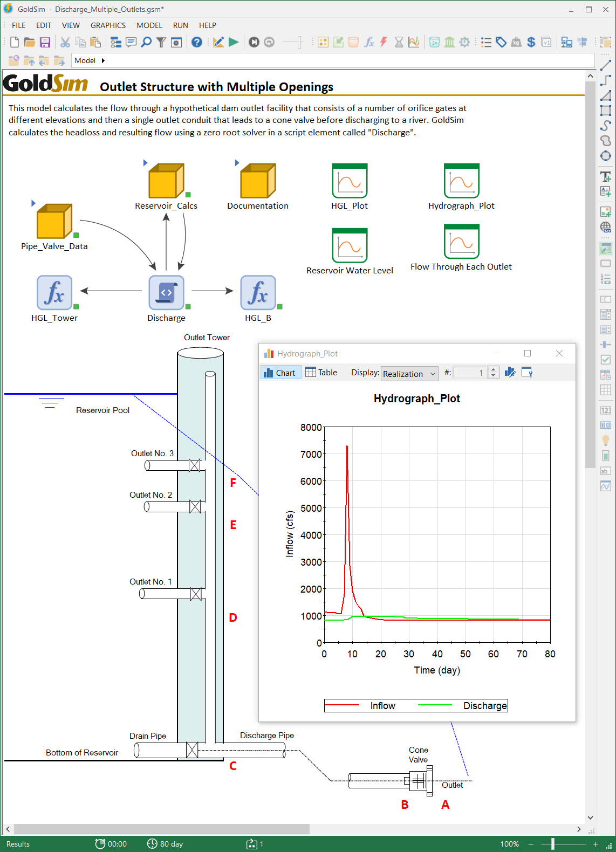Viewport: 616px width, 852px height.
Task: Open the MODEL menu
Action: pos(149,25)
